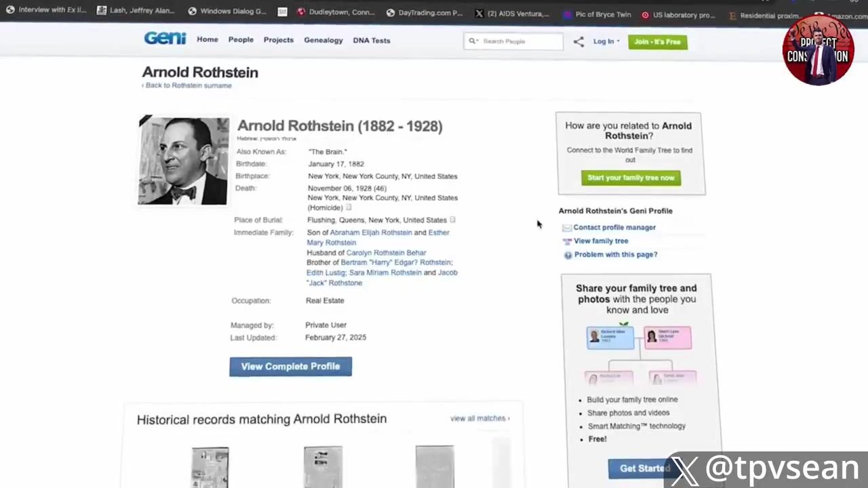Click the small icon after Homicide death text

click(349, 207)
